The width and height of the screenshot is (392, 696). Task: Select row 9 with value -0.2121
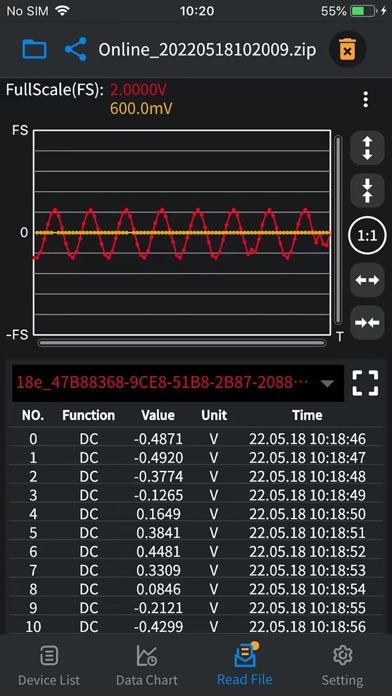(x=196, y=608)
